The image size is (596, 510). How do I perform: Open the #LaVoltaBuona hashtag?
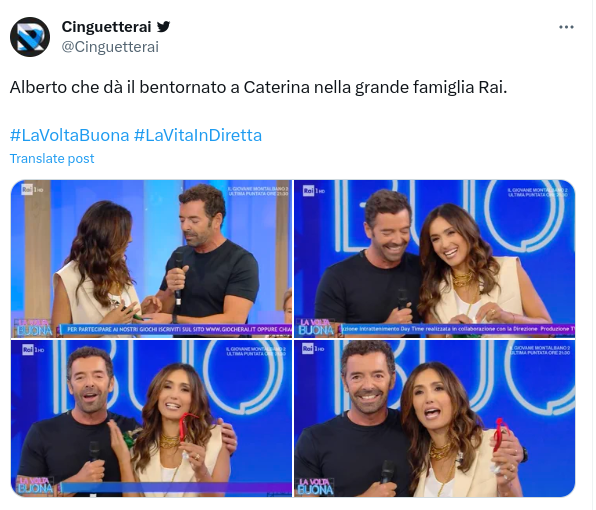70,135
